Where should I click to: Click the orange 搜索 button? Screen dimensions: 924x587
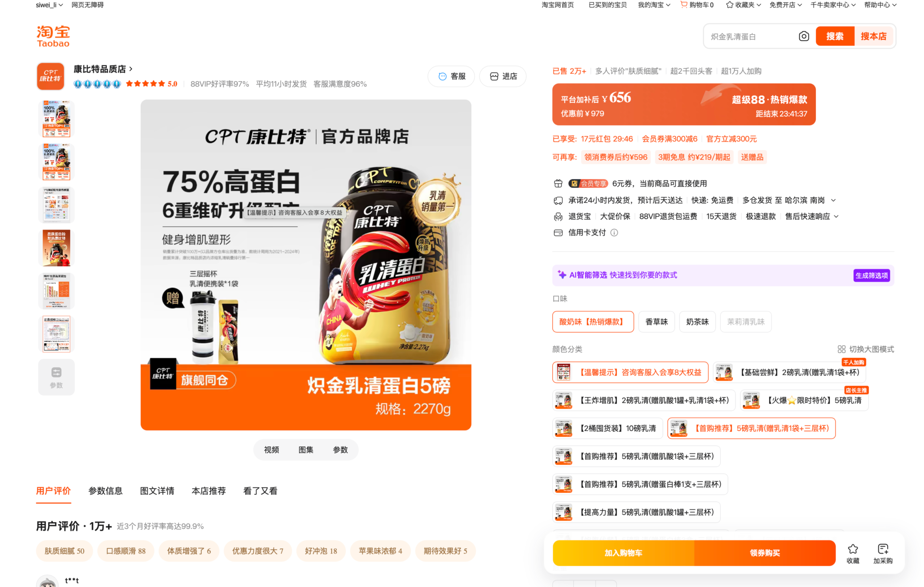[x=835, y=36]
